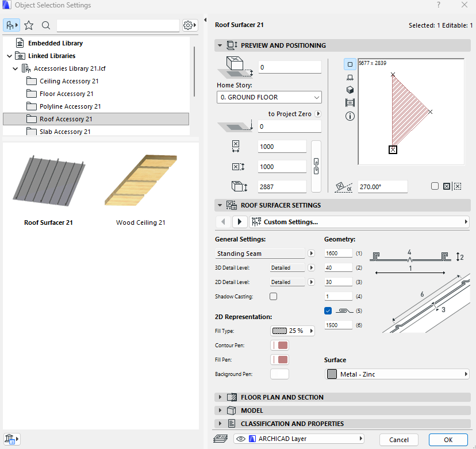
Task: Click the rotation angle icon
Action: tap(343, 187)
